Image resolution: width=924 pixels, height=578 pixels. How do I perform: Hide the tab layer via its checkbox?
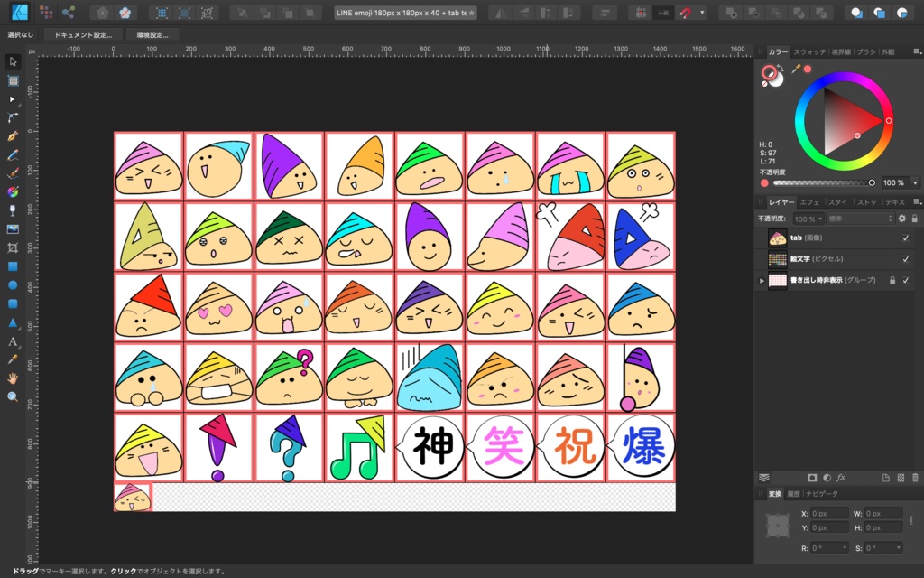click(x=905, y=238)
